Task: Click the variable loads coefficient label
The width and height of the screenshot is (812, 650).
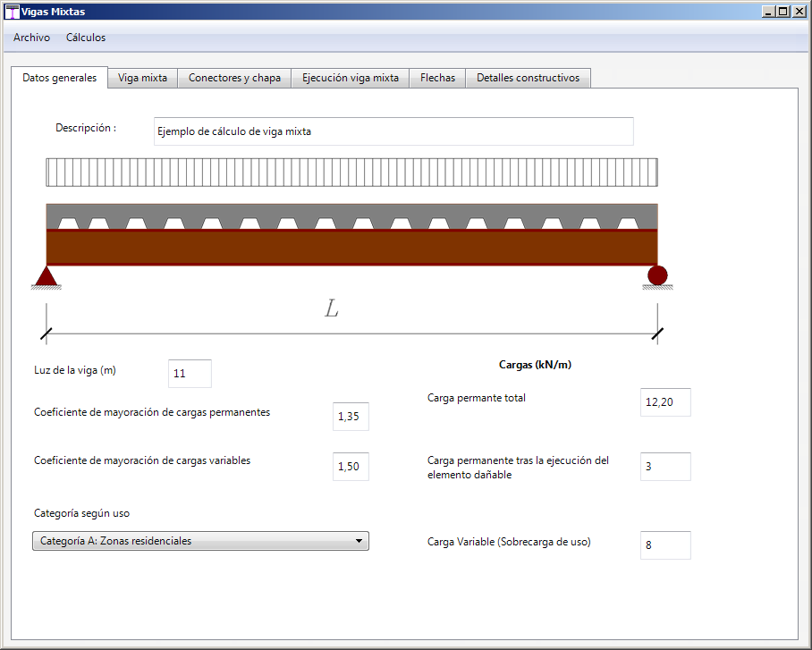Action: pyautogui.click(x=142, y=460)
